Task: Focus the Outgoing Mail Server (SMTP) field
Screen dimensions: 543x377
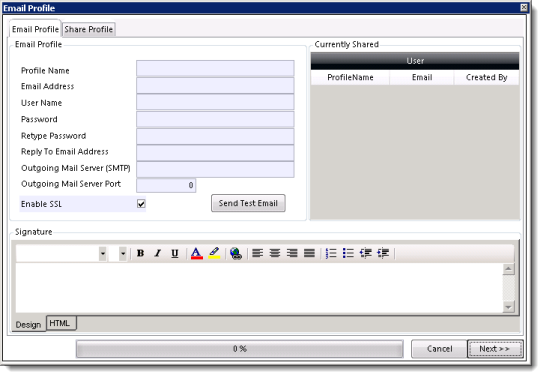Action: click(215, 169)
